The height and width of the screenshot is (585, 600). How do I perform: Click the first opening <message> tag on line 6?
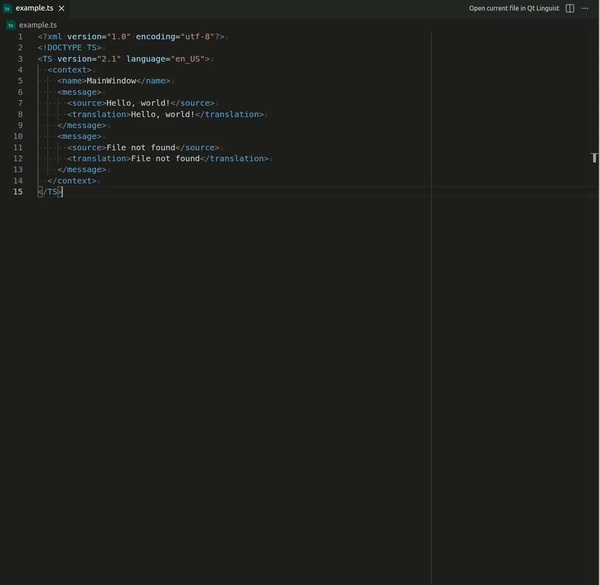tap(80, 92)
